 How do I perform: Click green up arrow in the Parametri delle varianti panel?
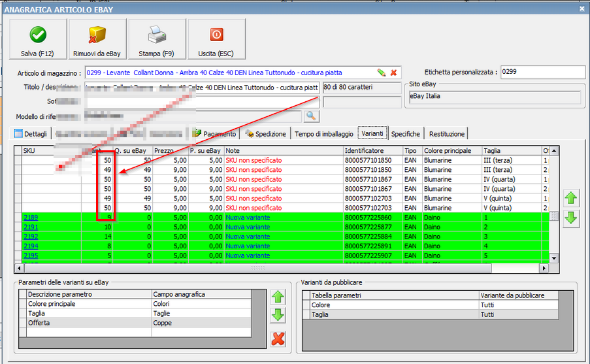click(278, 297)
